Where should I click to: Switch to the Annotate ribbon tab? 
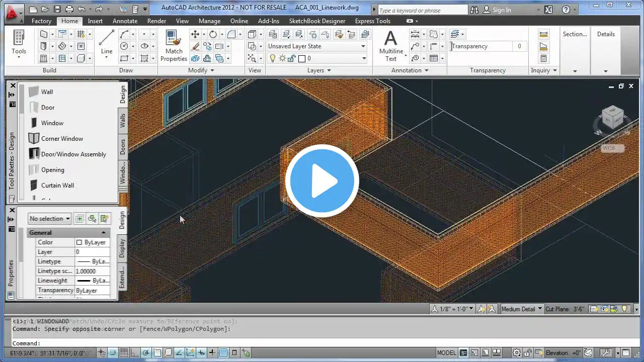(125, 21)
